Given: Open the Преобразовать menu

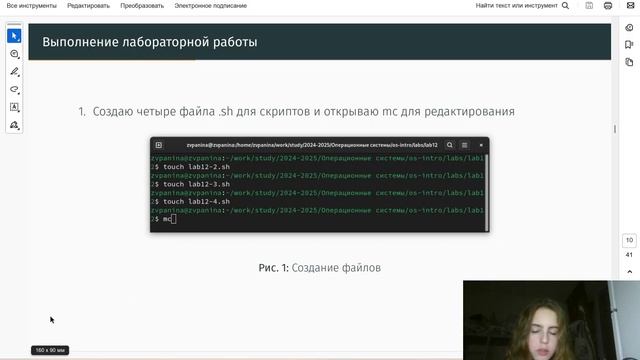Looking at the screenshot, I should click(x=142, y=6).
